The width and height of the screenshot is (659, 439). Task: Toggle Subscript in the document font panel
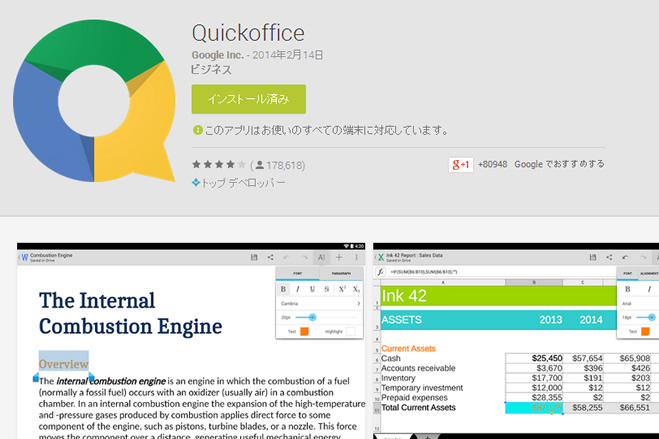pos(356,289)
